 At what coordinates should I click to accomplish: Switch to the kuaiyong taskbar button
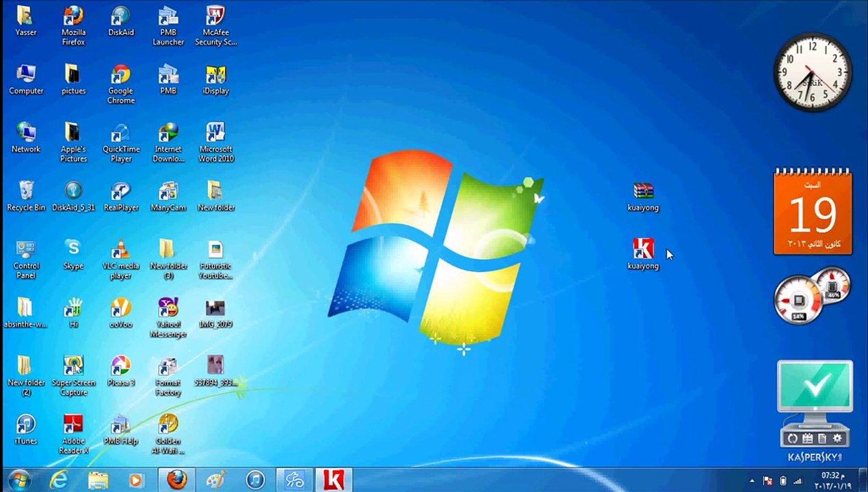click(x=333, y=480)
